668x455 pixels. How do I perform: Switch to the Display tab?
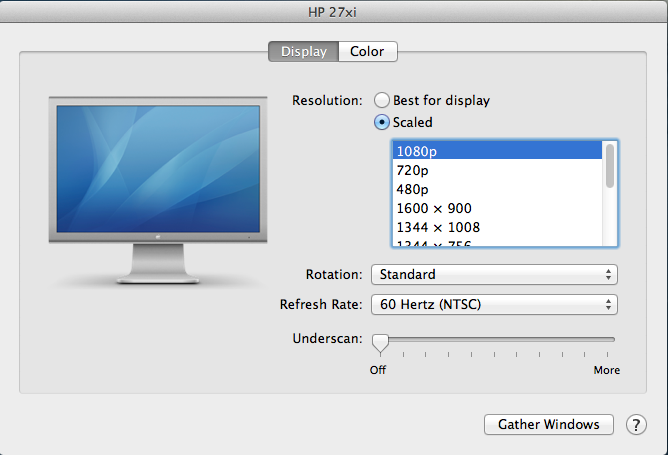click(304, 52)
